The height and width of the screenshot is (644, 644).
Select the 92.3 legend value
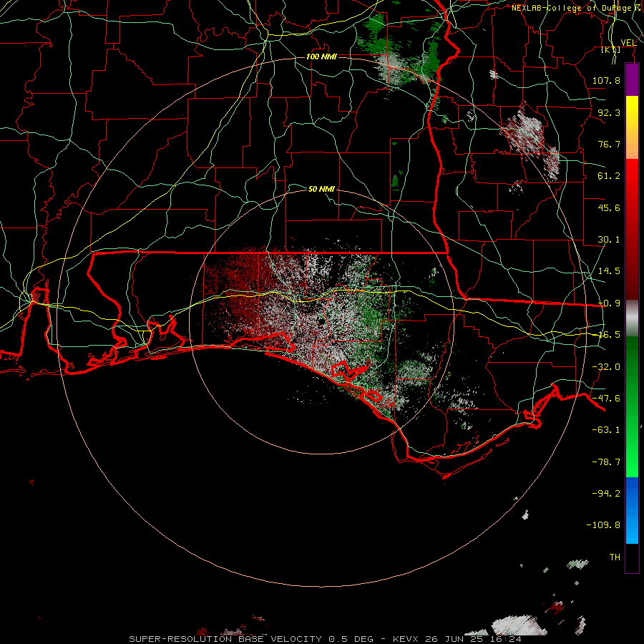pyautogui.click(x=609, y=112)
